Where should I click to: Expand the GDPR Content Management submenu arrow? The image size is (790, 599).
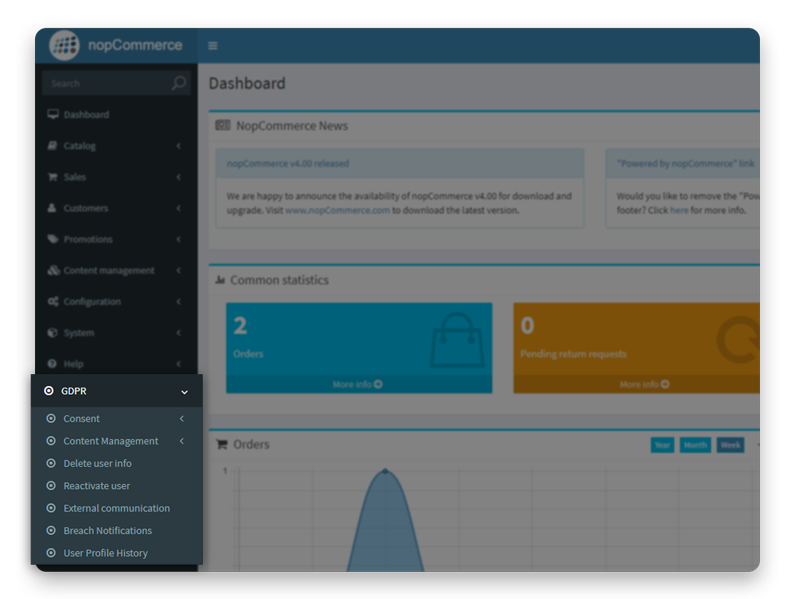182,441
